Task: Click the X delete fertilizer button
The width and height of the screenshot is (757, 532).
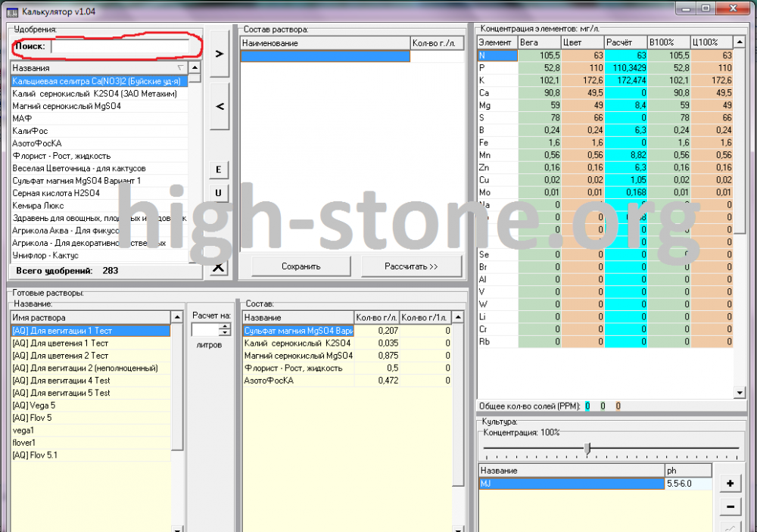Action: click(x=219, y=267)
